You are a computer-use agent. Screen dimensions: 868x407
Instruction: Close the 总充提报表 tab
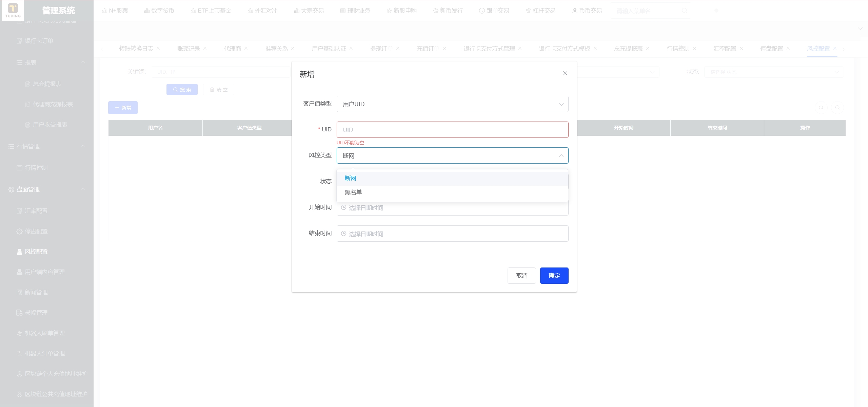(x=648, y=49)
